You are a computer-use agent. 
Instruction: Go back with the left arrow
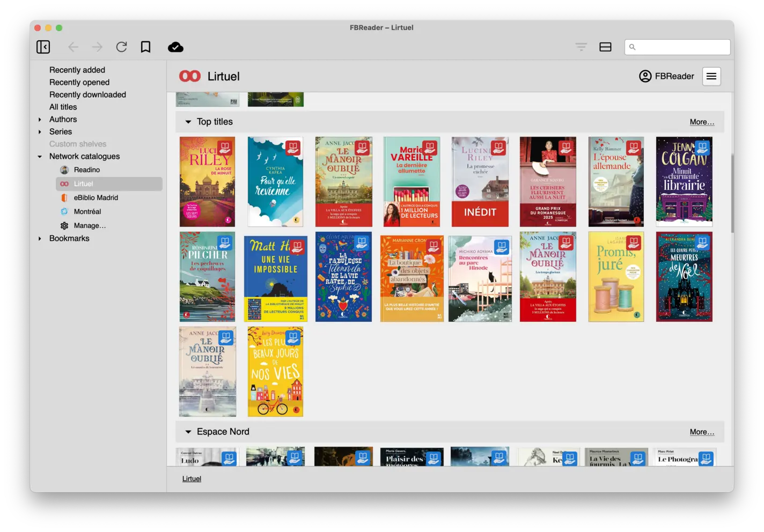click(74, 47)
